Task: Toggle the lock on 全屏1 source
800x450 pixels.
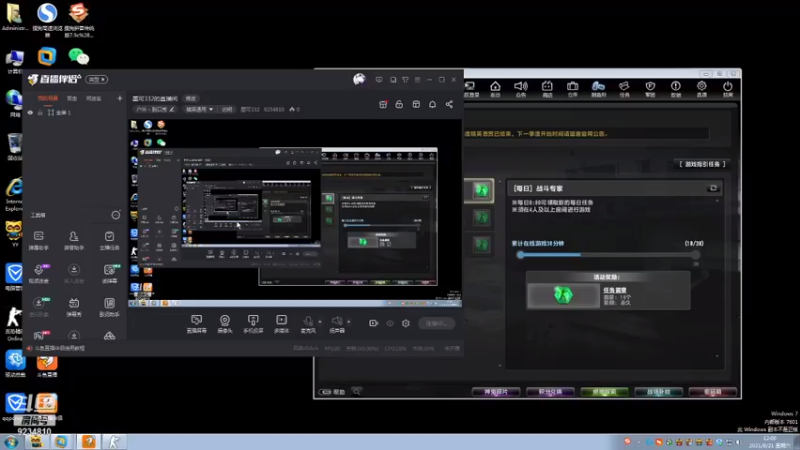Action: pos(40,113)
